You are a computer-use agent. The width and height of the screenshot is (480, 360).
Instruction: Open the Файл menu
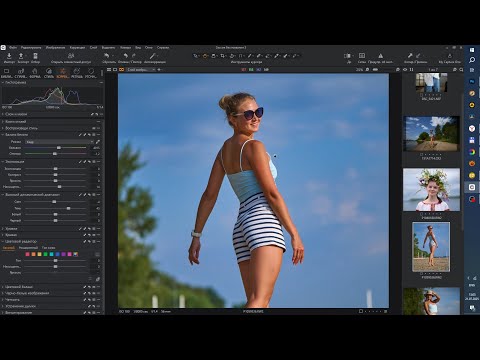tap(13, 48)
